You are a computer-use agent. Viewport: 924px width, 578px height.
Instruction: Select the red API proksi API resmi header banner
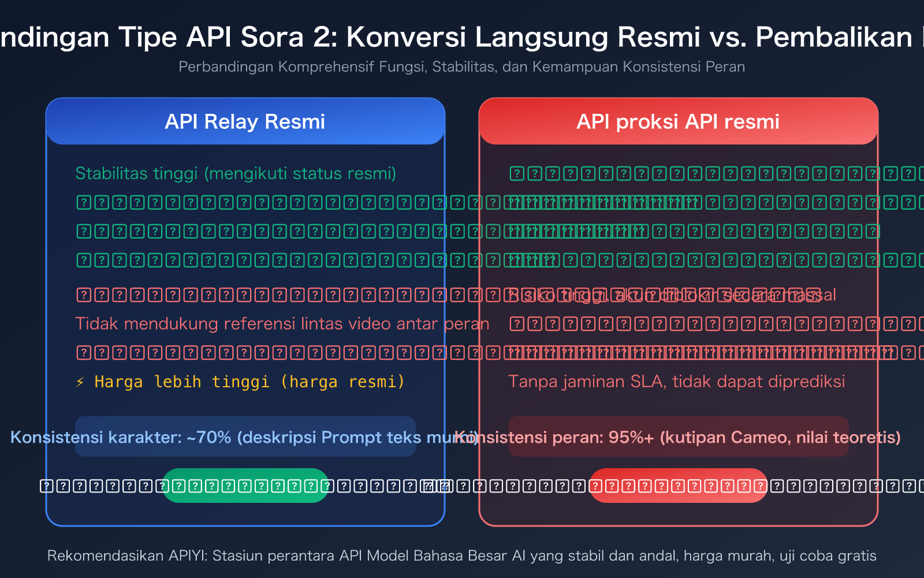(x=678, y=121)
